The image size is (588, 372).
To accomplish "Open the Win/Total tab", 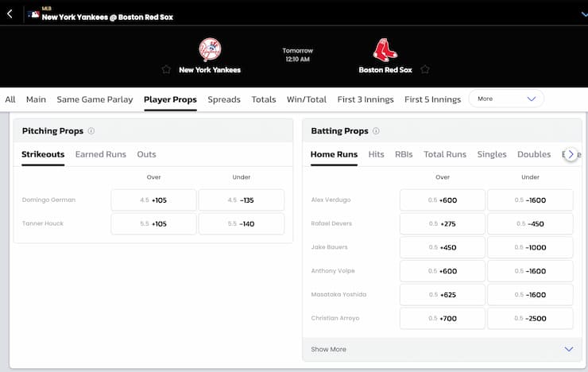I will 307,99.
